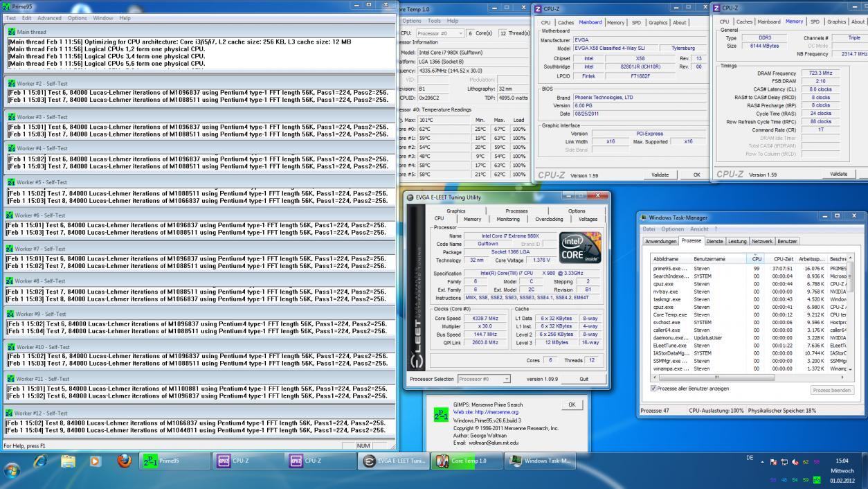Sort by Abbildname column header
The image size is (868, 489).
point(671,258)
